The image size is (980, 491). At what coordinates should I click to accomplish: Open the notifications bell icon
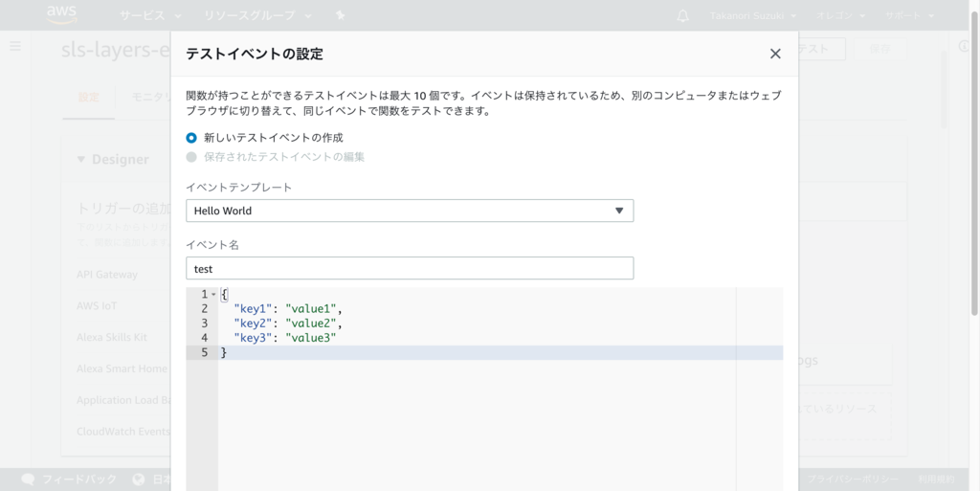(x=682, y=15)
